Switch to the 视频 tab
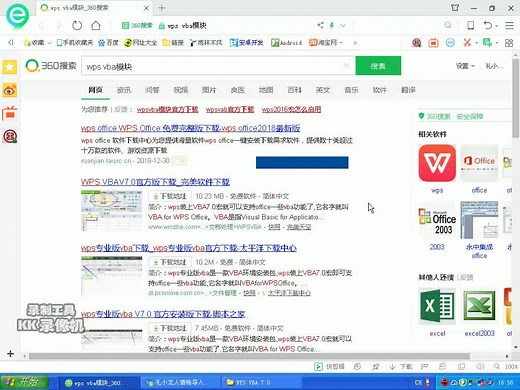520x390 pixels. 181,90
